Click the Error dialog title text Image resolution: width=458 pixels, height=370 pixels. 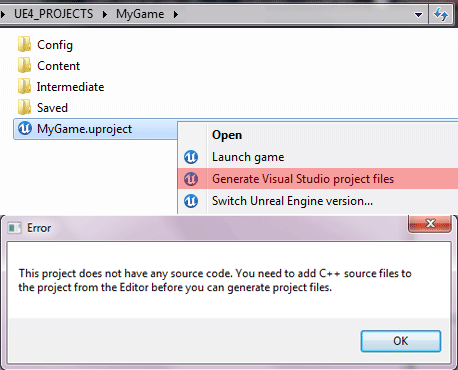(x=39, y=228)
